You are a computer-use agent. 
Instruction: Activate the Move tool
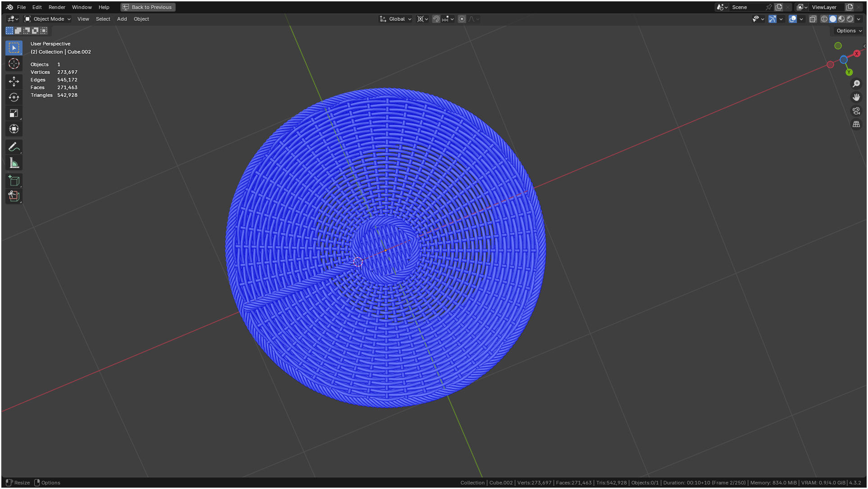point(14,81)
